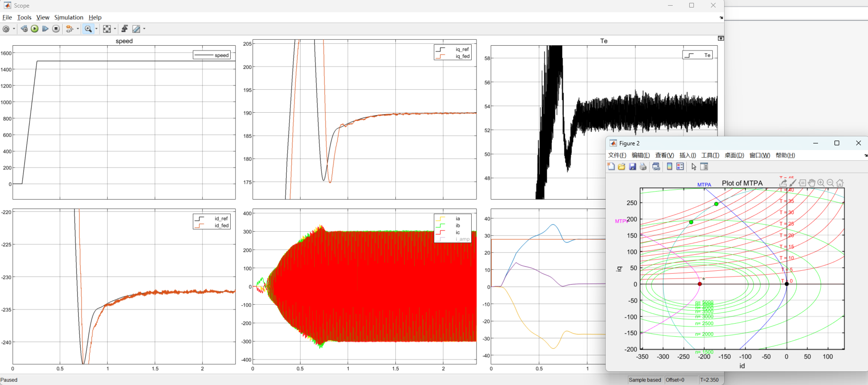
Task: Click the Sample based status field
Action: tap(645, 380)
